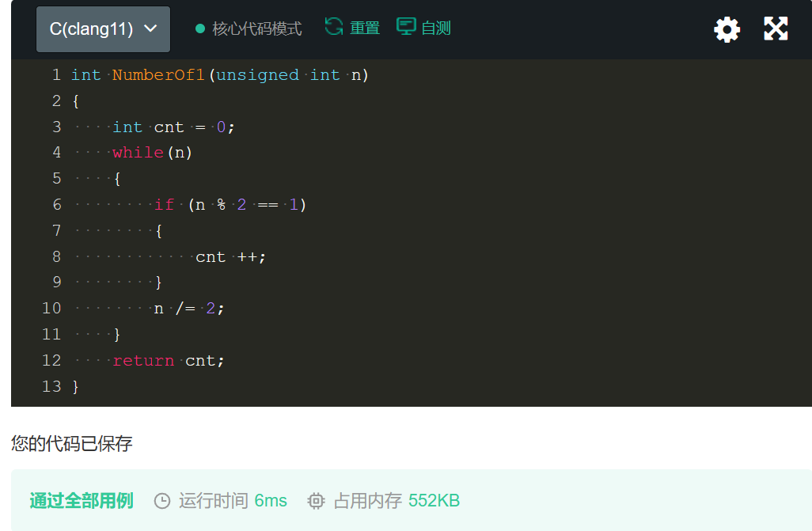The height and width of the screenshot is (531, 812).
Task: Click the NumberOf1 function name
Action: click(158, 75)
